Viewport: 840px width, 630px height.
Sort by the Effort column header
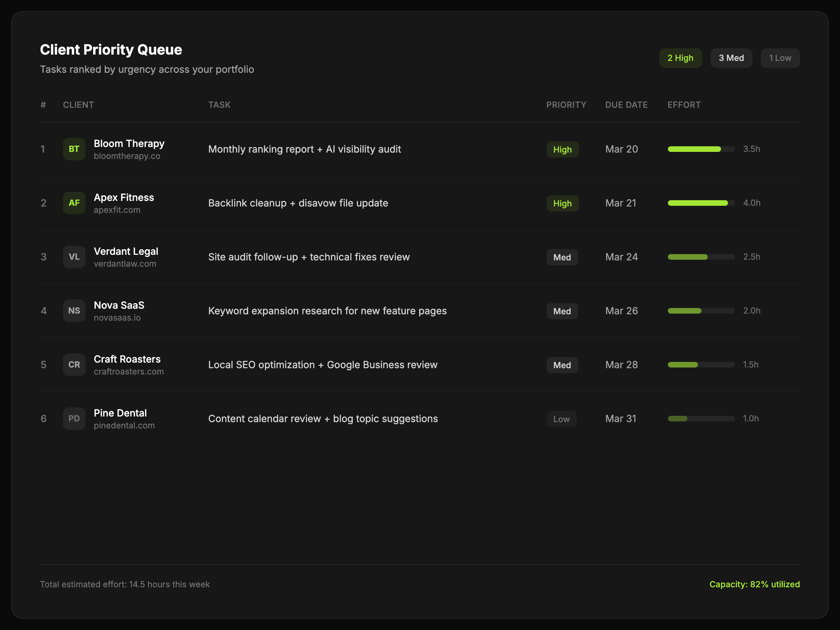[x=684, y=105]
